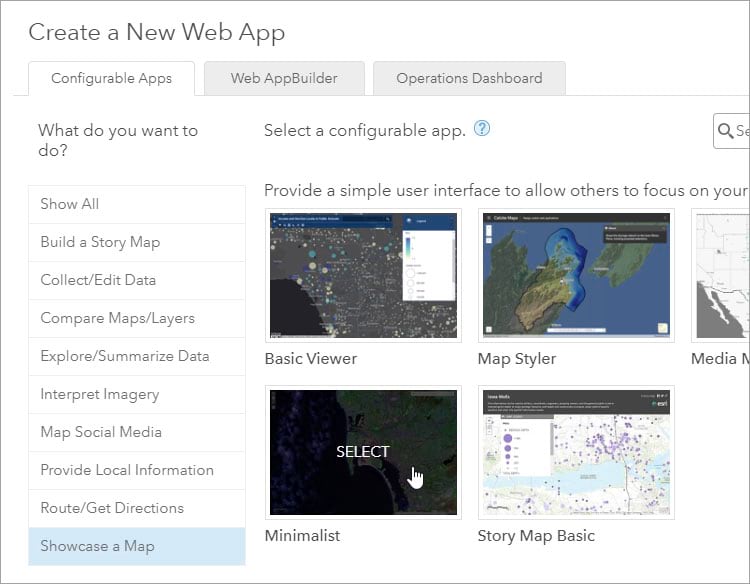Click Showcase a Map category

coord(136,546)
